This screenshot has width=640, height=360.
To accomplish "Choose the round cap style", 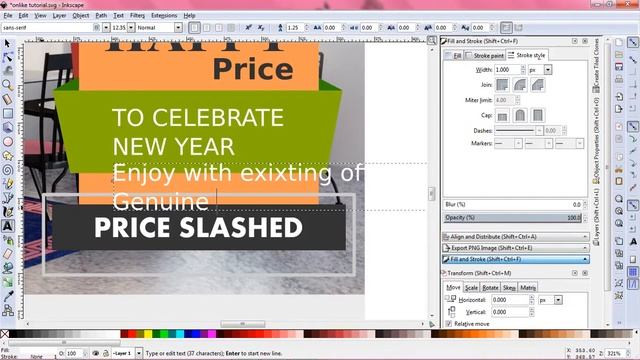I will click(520, 116).
